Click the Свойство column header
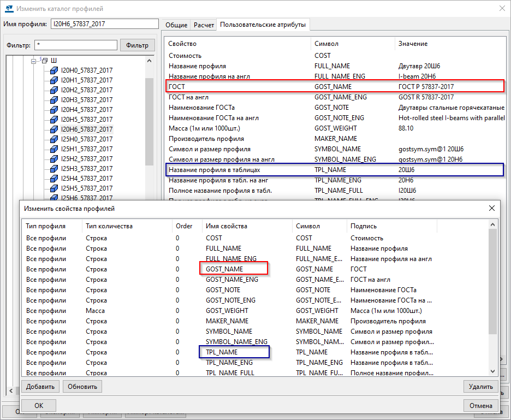The height and width of the screenshot is (420, 511). pyautogui.click(x=238, y=44)
